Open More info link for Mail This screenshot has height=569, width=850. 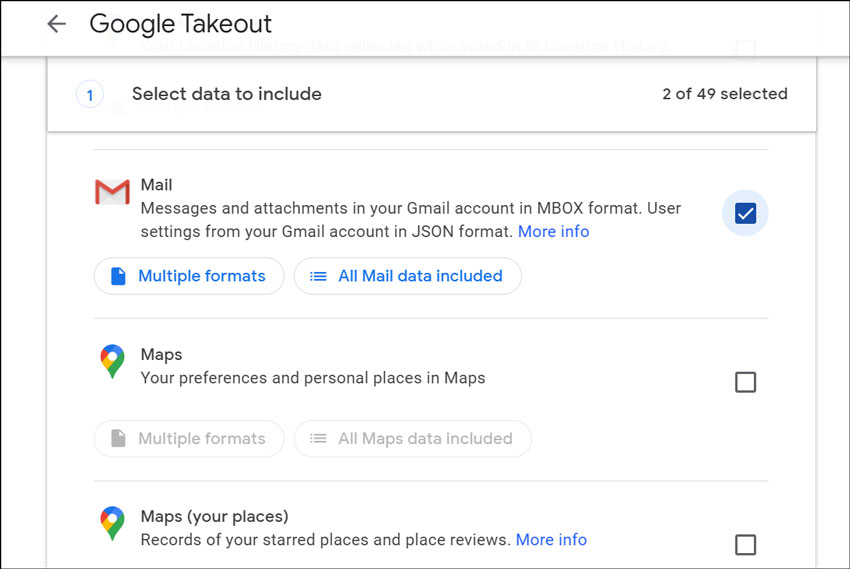click(x=553, y=232)
